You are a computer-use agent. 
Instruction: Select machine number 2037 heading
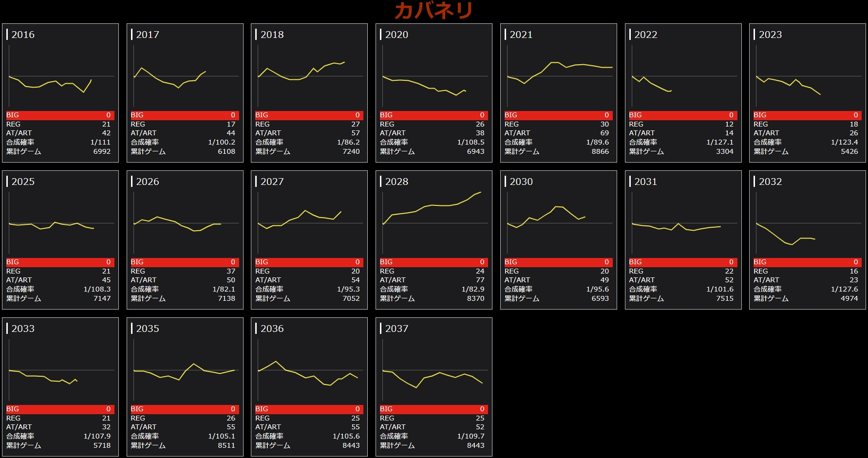[x=396, y=329]
